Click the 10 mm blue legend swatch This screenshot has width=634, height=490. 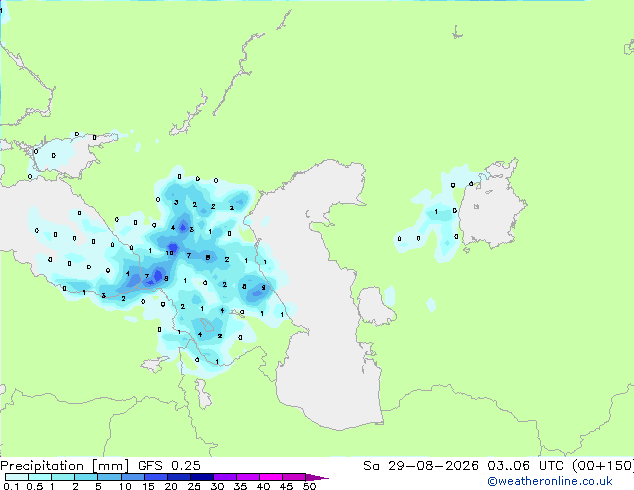132,477
